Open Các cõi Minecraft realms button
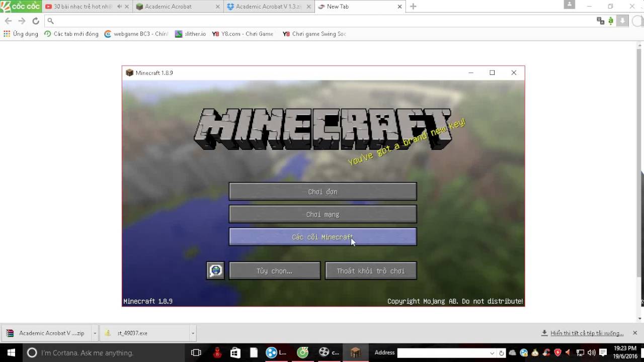This screenshot has height=362, width=644. point(323,237)
